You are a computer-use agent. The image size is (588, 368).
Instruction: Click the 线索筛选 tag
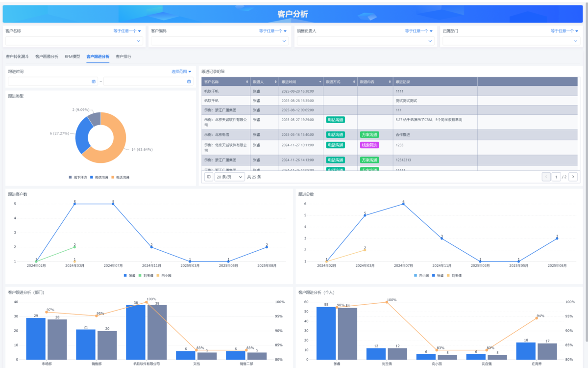(369, 145)
